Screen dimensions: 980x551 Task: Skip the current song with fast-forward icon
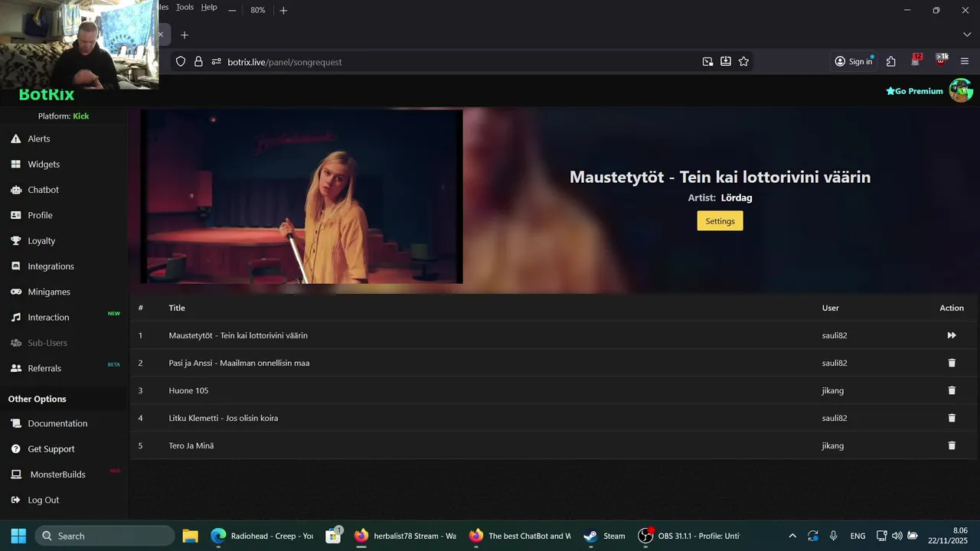coord(952,335)
